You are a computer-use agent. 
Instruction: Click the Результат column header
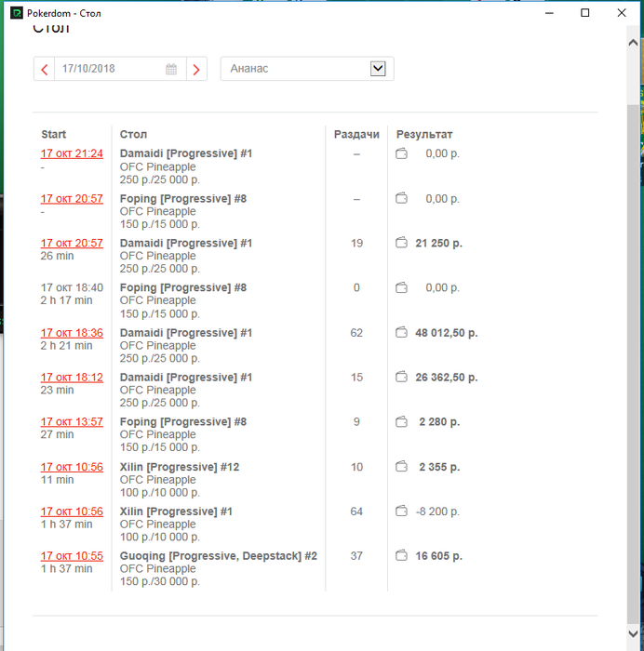pos(424,135)
